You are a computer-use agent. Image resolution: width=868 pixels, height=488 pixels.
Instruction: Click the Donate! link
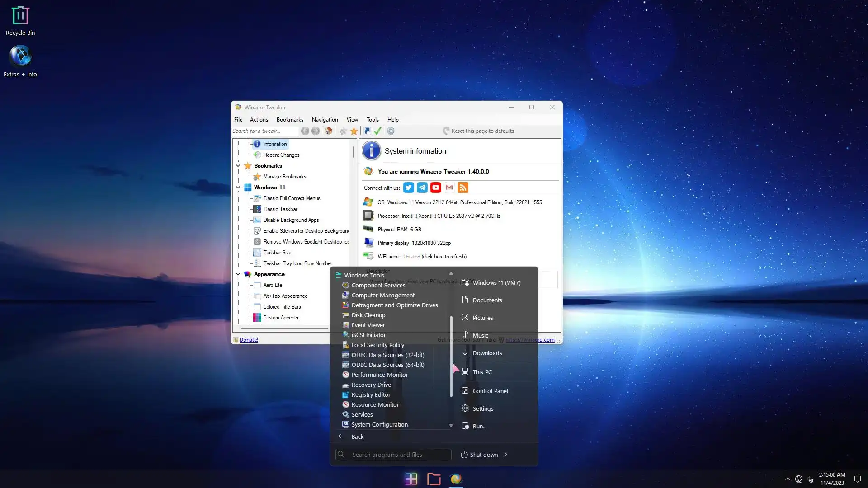point(249,340)
